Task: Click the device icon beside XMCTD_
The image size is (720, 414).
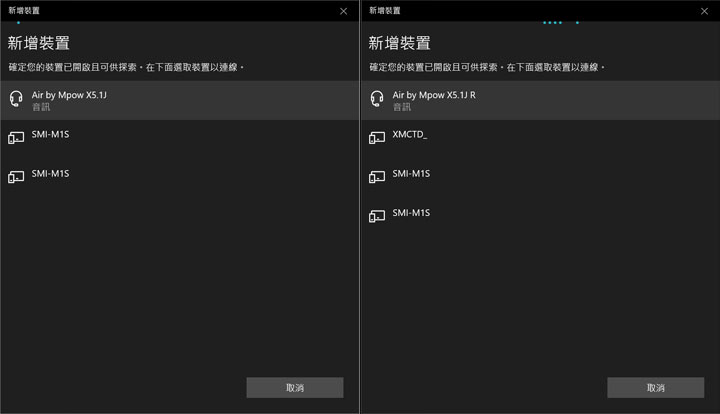Action: coord(377,138)
